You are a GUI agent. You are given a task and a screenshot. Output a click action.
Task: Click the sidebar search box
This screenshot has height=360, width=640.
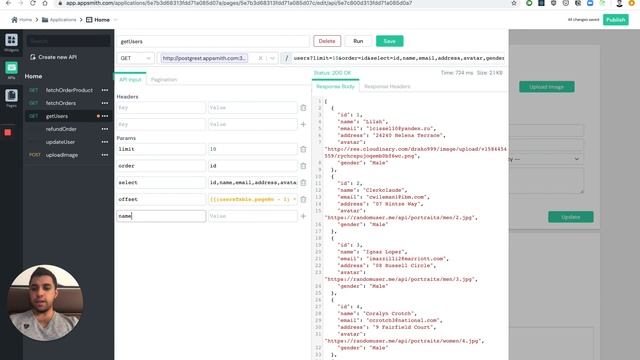tap(69, 41)
